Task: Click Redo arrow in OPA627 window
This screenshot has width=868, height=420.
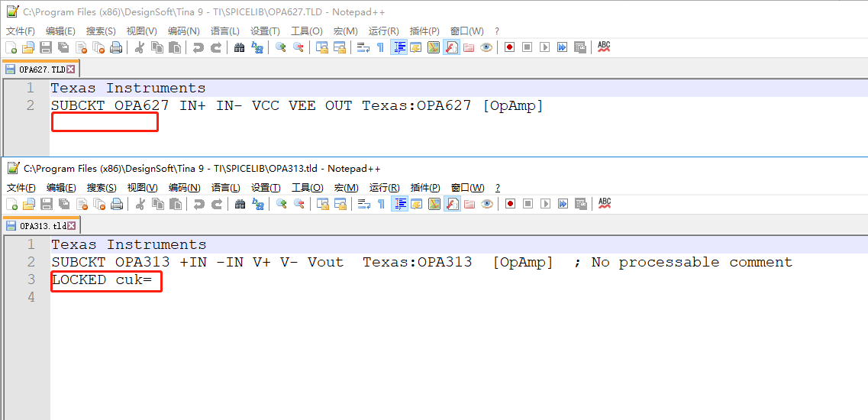Action: coord(216,47)
